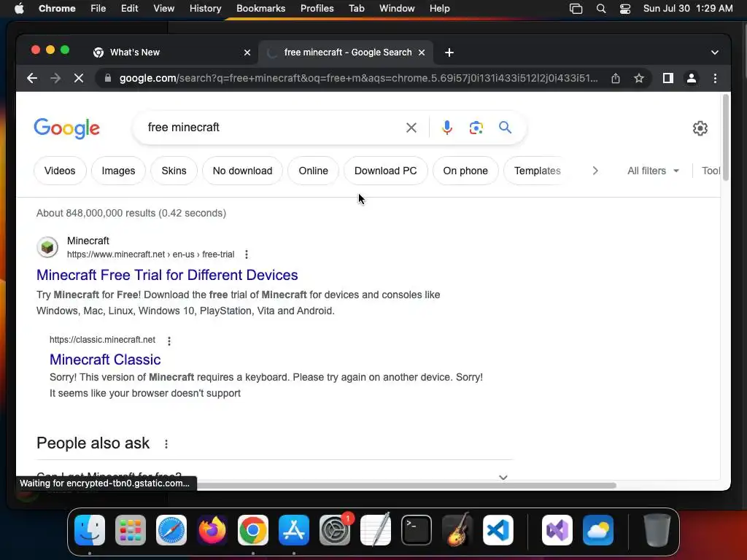
Task: Filter results by Images
Action: click(x=118, y=171)
